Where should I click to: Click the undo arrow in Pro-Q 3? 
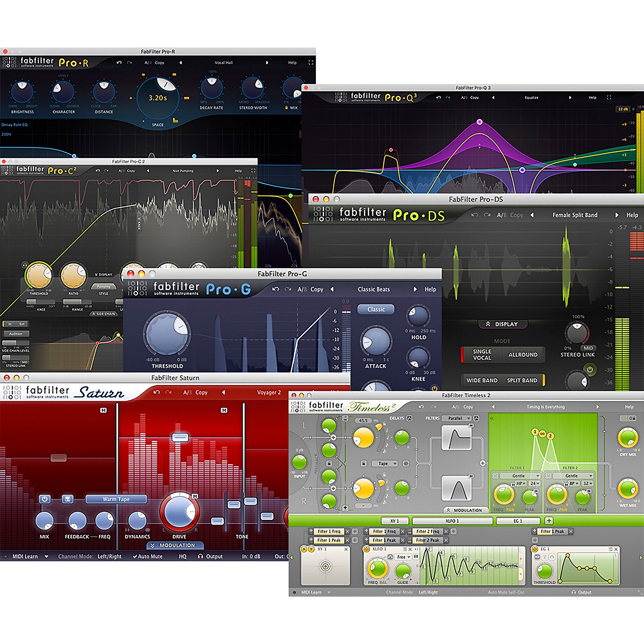439,97
